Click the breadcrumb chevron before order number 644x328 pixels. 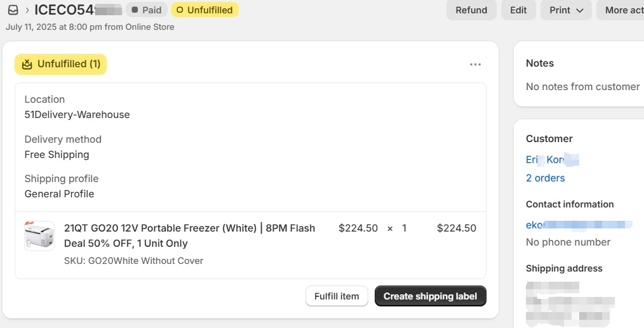click(27, 10)
